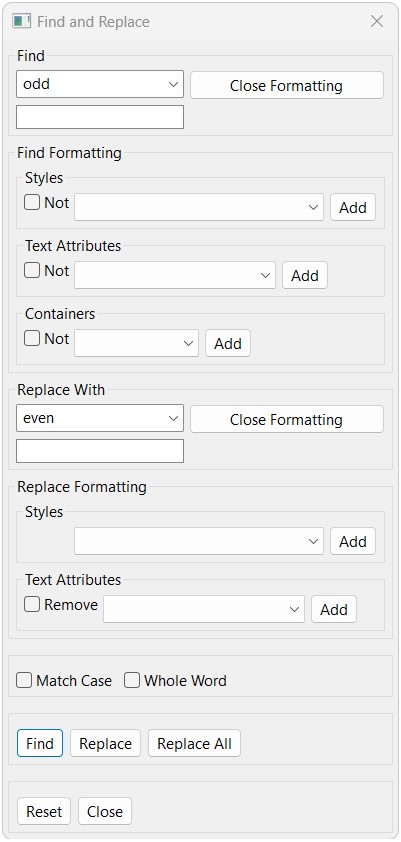Enable the Not checkbox under Find Styles
The width and height of the screenshot is (401, 842).
(x=32, y=202)
